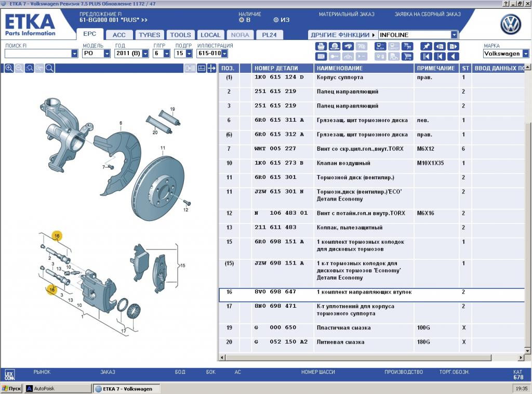This screenshot has width=532, height=394.
Task: Go to previous page with left page arrow icon
Action: tap(440, 46)
